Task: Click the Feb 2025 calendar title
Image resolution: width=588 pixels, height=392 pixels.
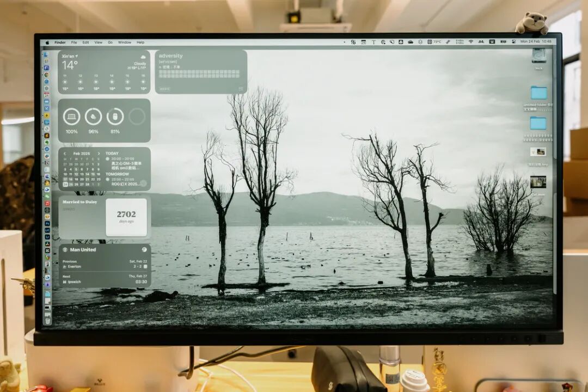Action: [x=81, y=154]
